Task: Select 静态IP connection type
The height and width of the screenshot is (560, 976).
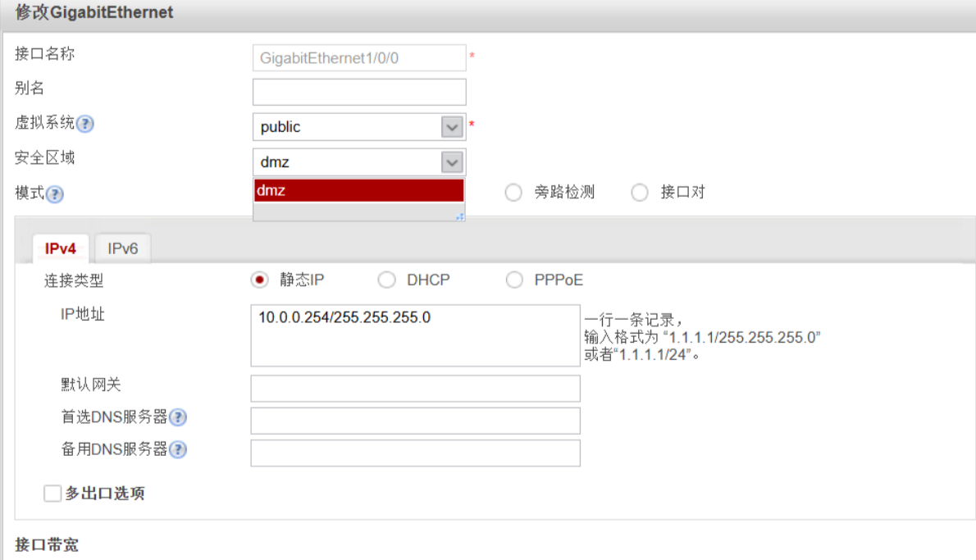Action: 259,280
